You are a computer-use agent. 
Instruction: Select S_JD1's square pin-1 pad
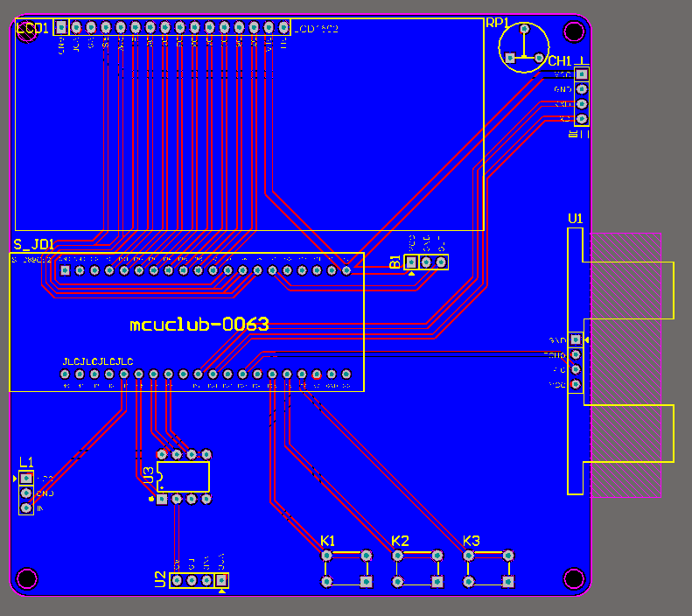(x=65, y=270)
